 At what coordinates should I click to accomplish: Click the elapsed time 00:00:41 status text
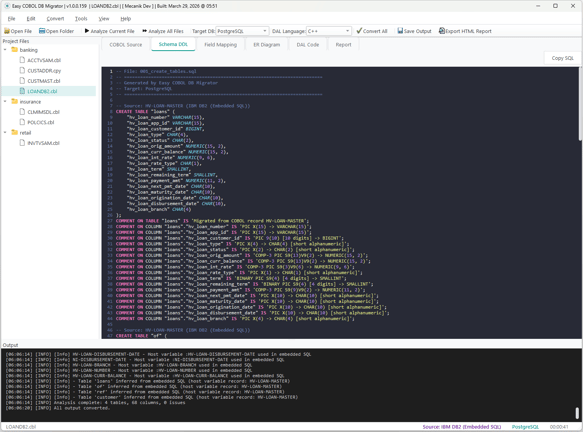click(x=559, y=427)
